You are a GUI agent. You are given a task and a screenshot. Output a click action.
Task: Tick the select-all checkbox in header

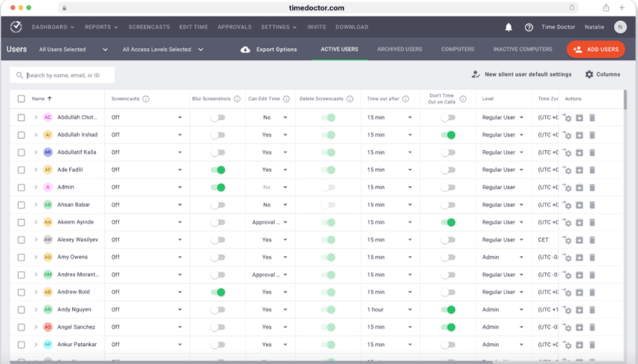pos(21,99)
